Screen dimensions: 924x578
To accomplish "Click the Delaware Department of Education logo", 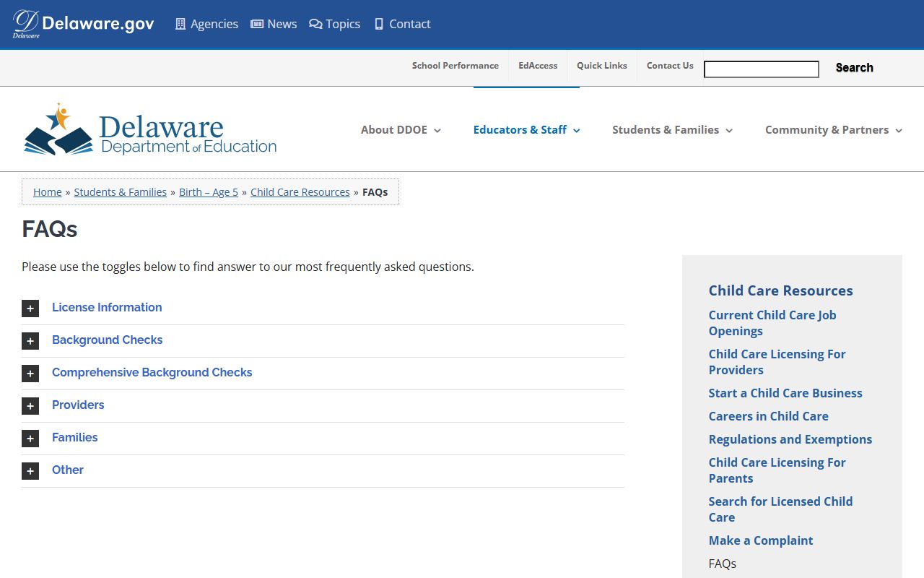I will [150, 129].
